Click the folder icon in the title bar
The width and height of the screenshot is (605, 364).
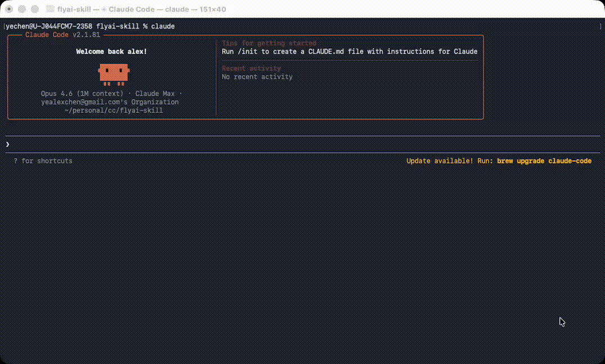(x=49, y=9)
